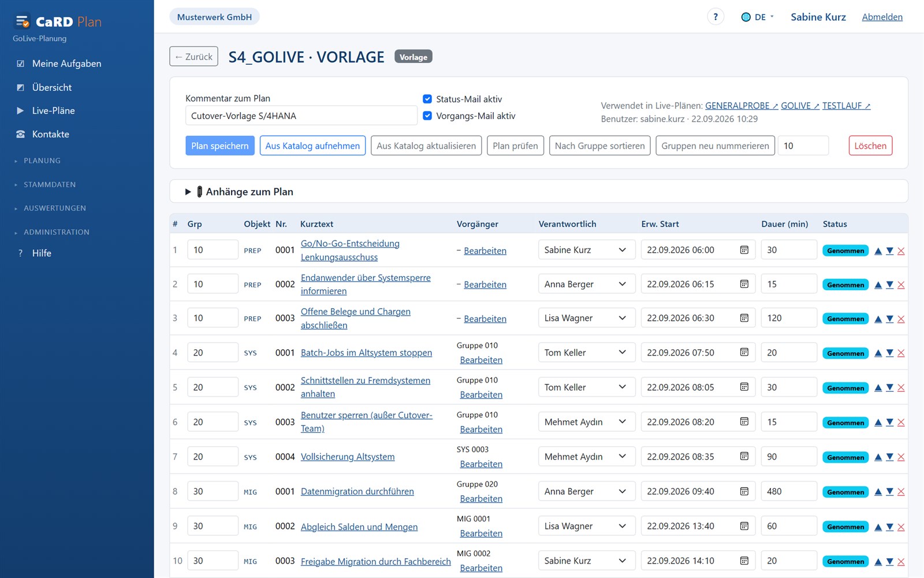Click the help question mark icon
924x578 pixels.
pos(716,17)
